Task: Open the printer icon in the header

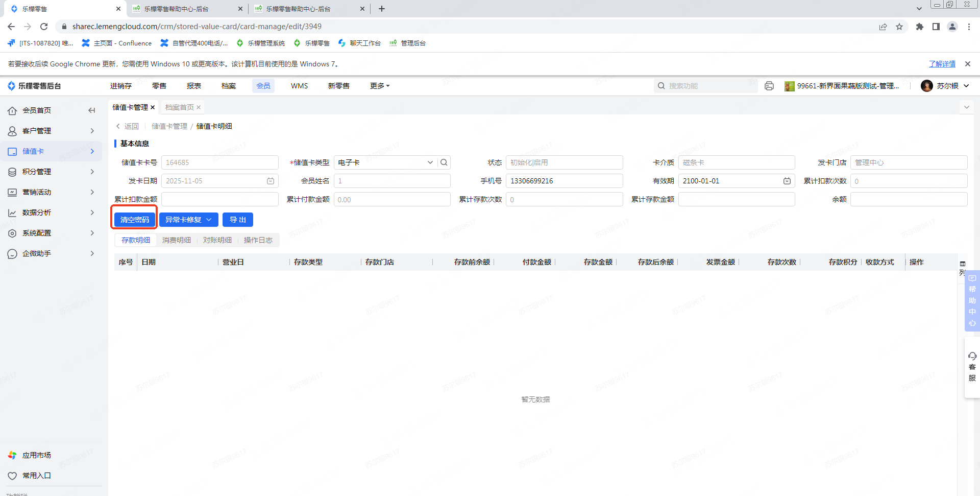Action: [x=769, y=86]
